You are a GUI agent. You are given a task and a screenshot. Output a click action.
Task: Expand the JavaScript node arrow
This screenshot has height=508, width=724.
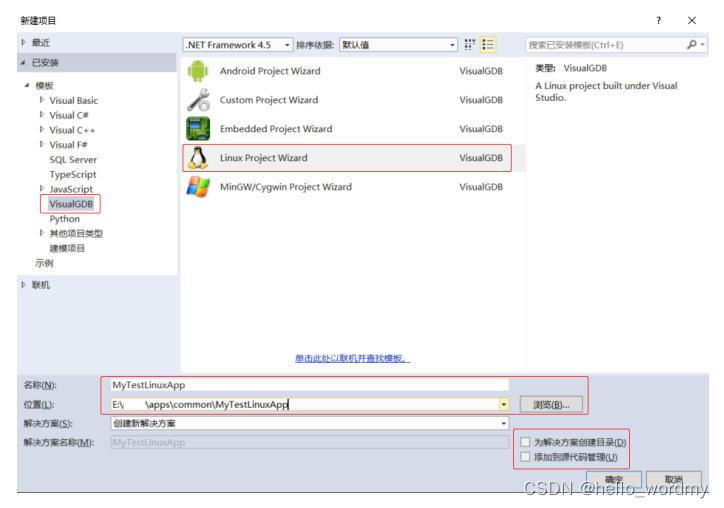pyautogui.click(x=42, y=189)
